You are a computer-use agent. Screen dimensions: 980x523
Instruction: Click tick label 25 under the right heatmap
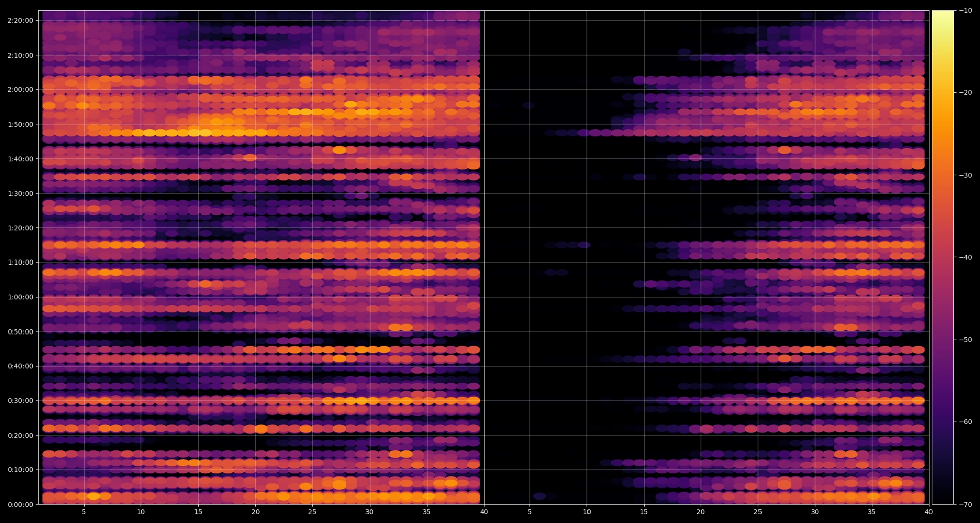pyautogui.click(x=758, y=512)
